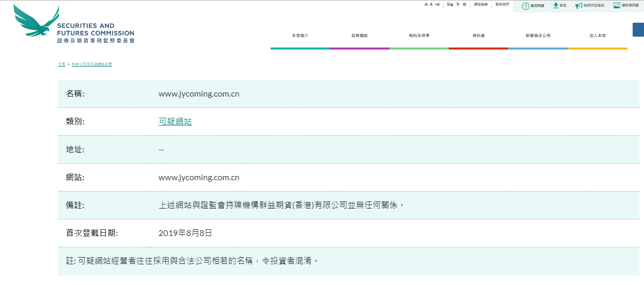
Task: Open the 聯絡我們 contact link
Action: tap(502, 4)
